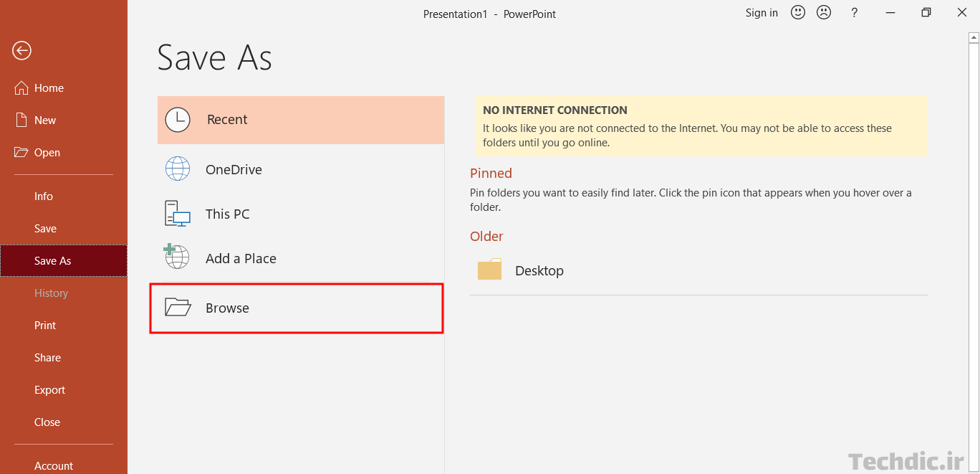Click Browse to choose a folder

pyautogui.click(x=297, y=308)
